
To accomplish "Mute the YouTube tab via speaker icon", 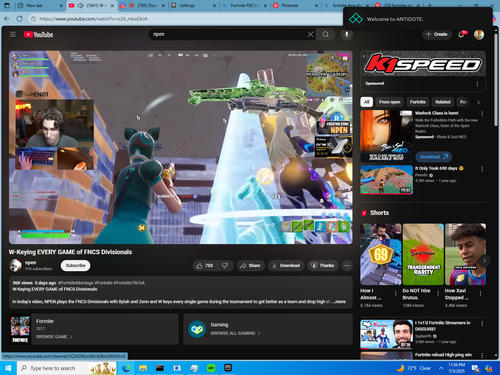I will coord(80,6).
